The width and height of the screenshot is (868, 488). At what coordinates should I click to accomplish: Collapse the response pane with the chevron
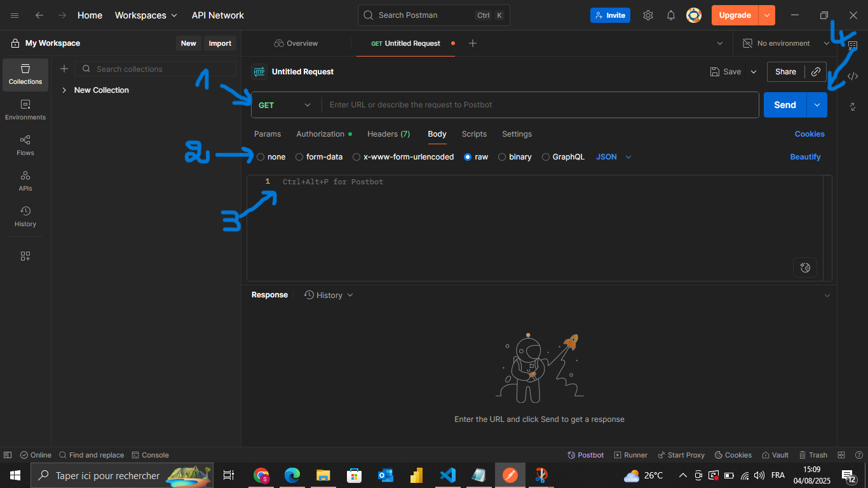coord(827,295)
